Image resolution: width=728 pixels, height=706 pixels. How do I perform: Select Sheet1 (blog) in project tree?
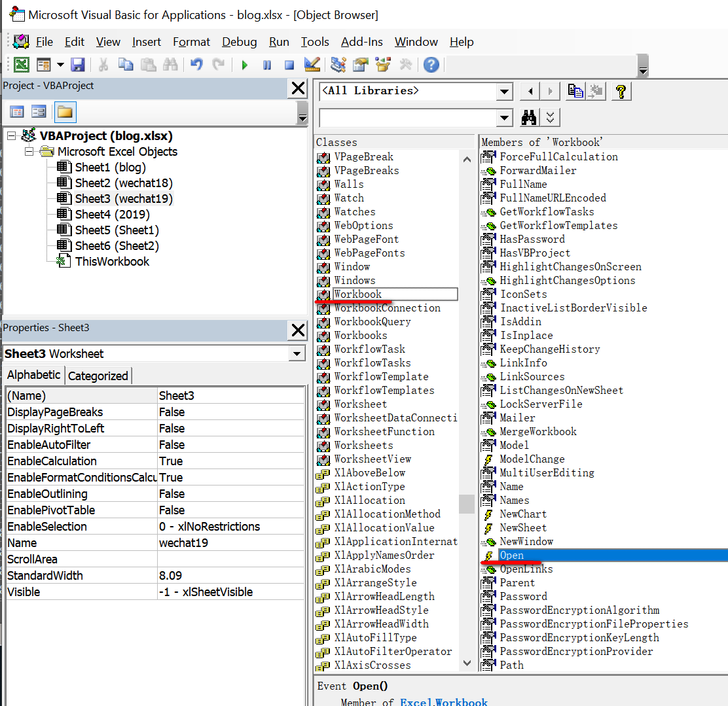tap(111, 167)
